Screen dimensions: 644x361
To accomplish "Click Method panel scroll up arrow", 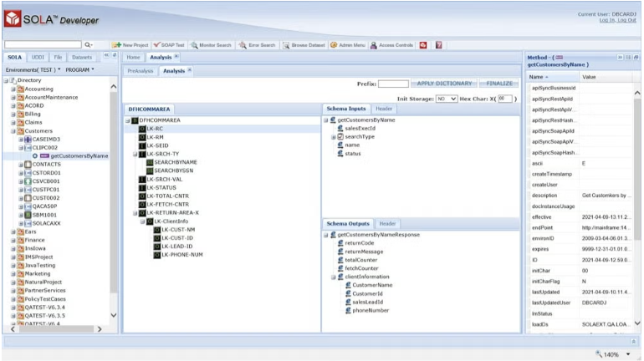I will pos(637,93).
